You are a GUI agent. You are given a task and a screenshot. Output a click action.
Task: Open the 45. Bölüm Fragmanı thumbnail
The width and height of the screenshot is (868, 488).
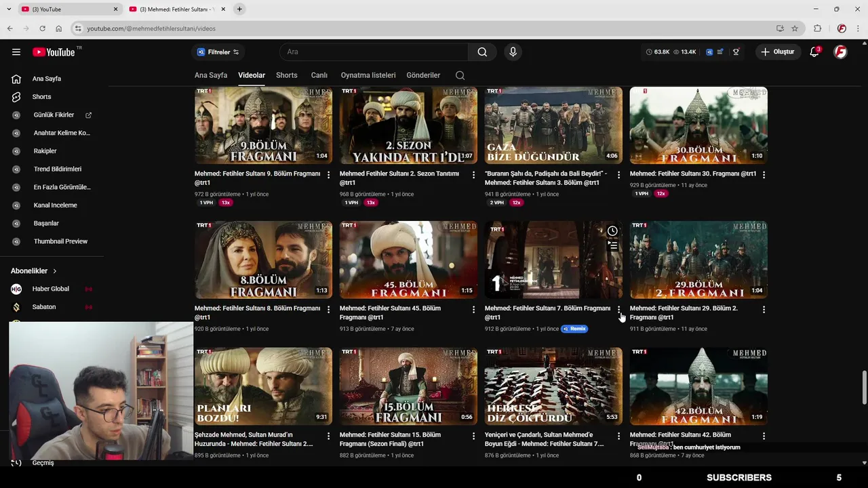coord(408,260)
